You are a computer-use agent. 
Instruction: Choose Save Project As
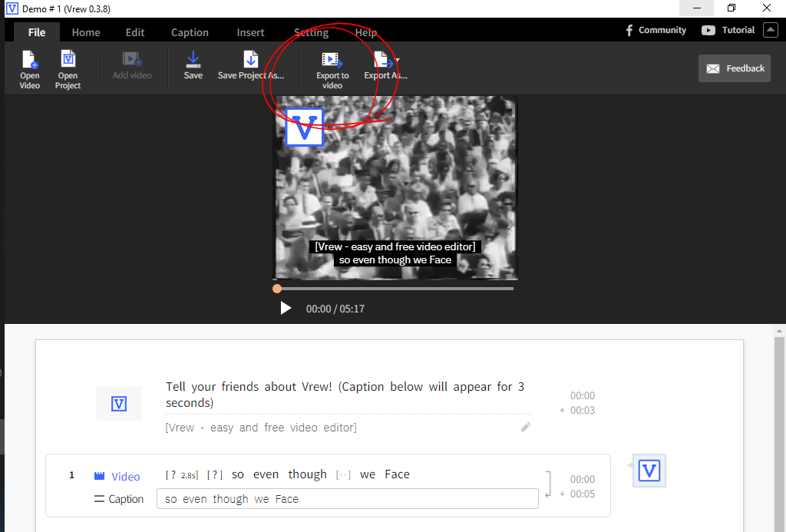251,66
